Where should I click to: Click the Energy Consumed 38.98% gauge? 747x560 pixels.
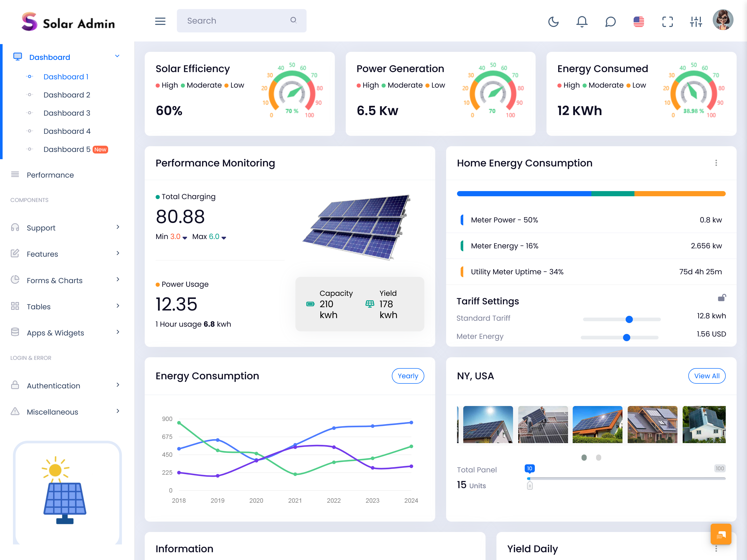[x=694, y=90]
